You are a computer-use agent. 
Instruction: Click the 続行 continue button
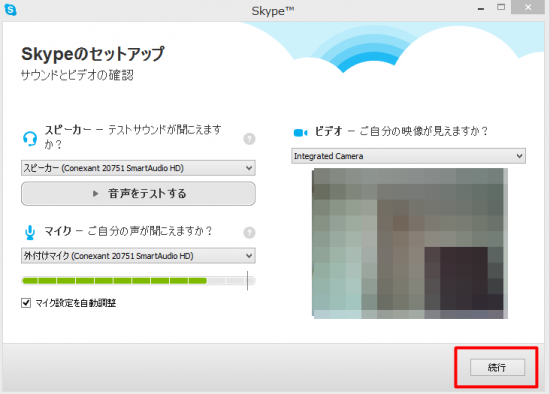497,367
